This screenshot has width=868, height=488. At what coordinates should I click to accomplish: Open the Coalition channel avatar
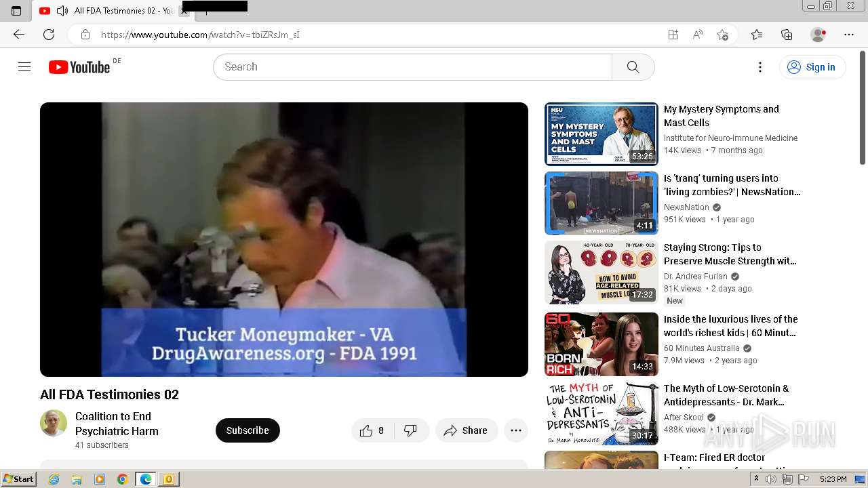click(x=54, y=423)
